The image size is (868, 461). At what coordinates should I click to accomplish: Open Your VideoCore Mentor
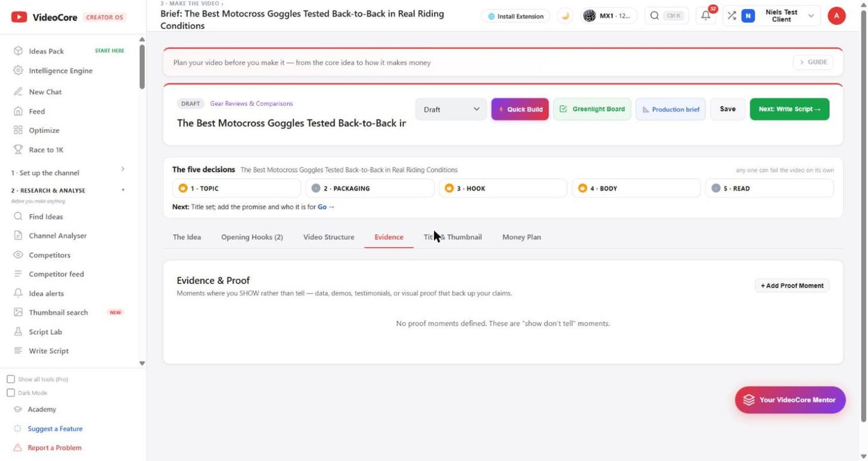click(x=790, y=400)
